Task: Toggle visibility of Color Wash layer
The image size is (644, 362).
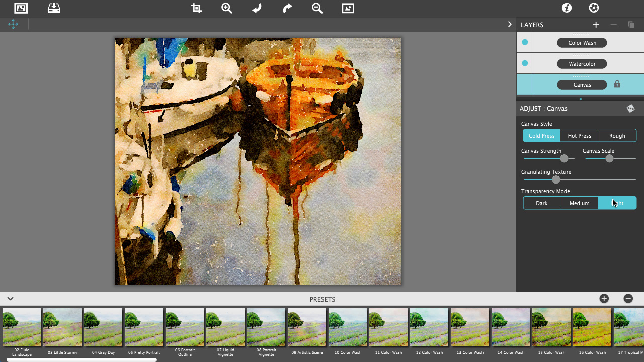Action: pyautogui.click(x=525, y=42)
